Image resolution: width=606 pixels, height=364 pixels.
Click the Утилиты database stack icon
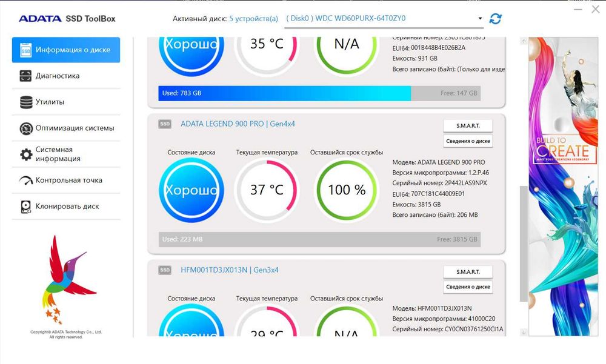[26, 102]
